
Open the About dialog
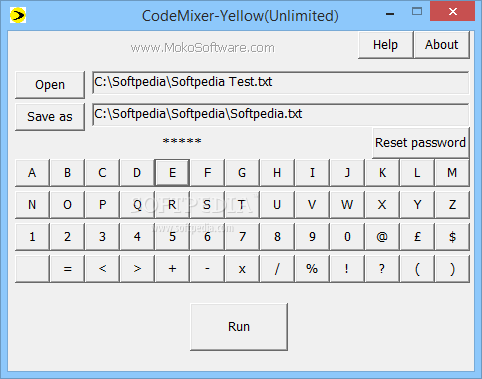(442, 45)
